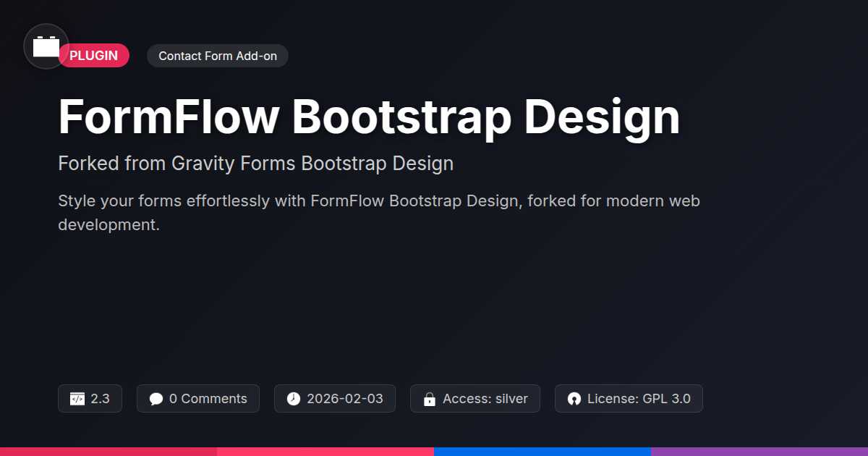Open the Contact Form Add-on category tag
The image size is (868, 456).
point(218,56)
